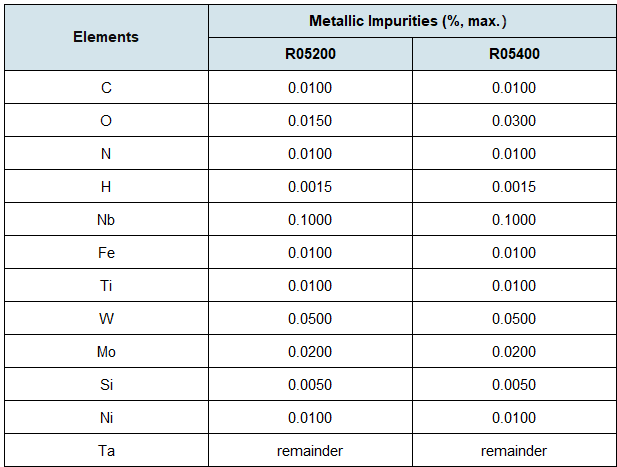Click the Ni value under R05400

click(513, 418)
